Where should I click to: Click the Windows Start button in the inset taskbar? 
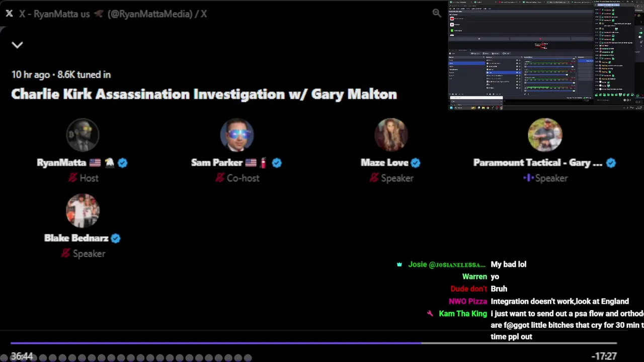(x=451, y=108)
